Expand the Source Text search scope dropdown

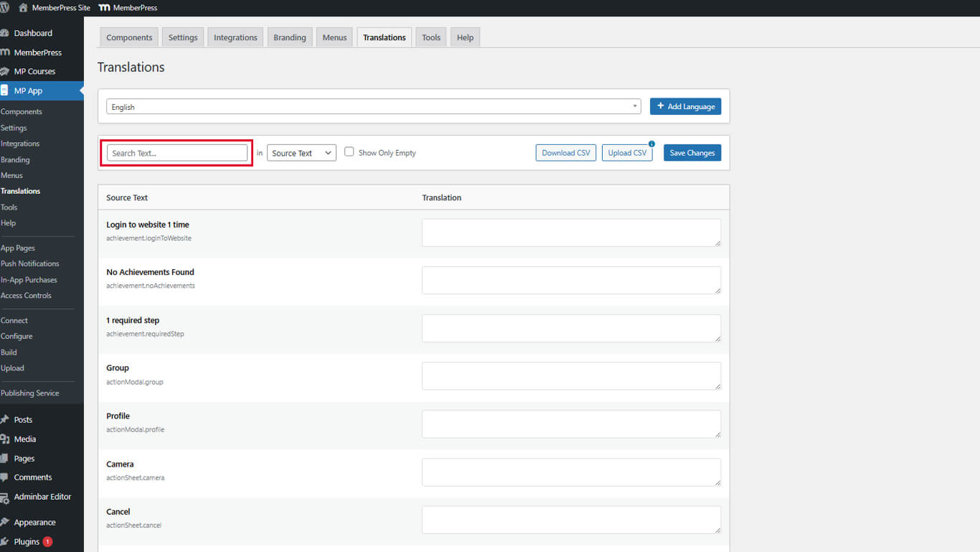tap(301, 152)
